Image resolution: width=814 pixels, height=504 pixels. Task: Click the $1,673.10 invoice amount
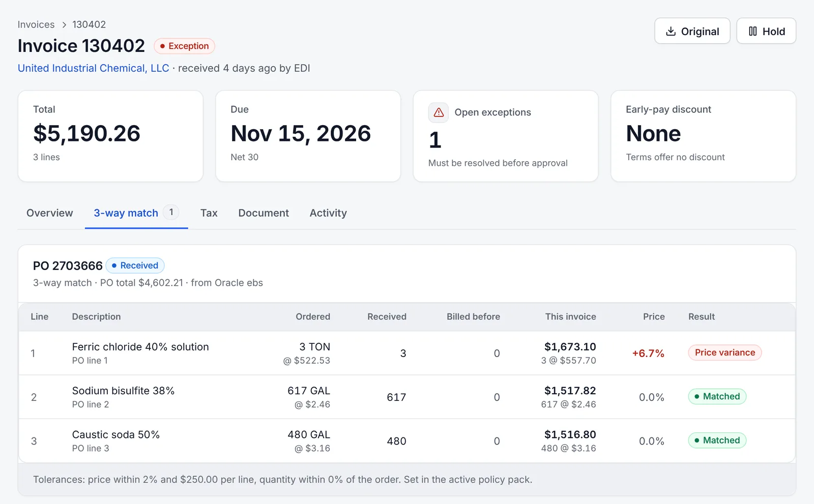point(570,347)
